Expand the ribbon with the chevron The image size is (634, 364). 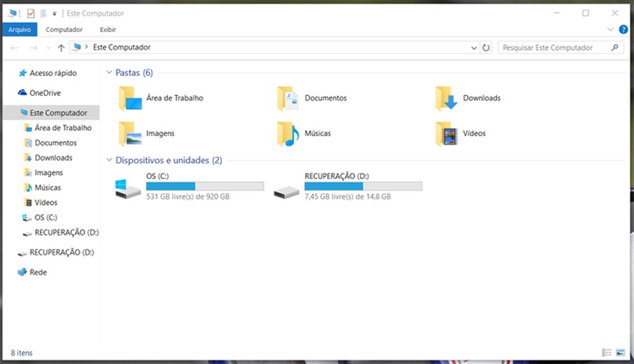[611, 30]
